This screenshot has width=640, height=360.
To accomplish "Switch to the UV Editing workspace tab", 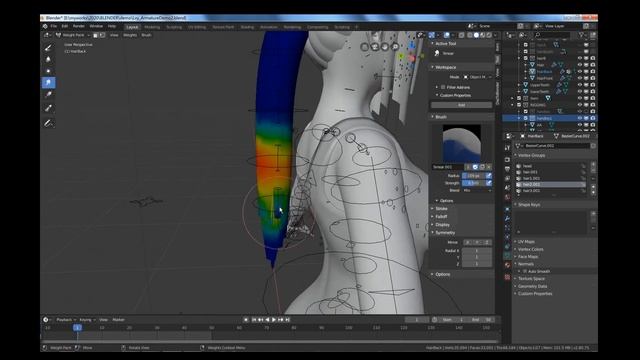I will click(x=197, y=27).
